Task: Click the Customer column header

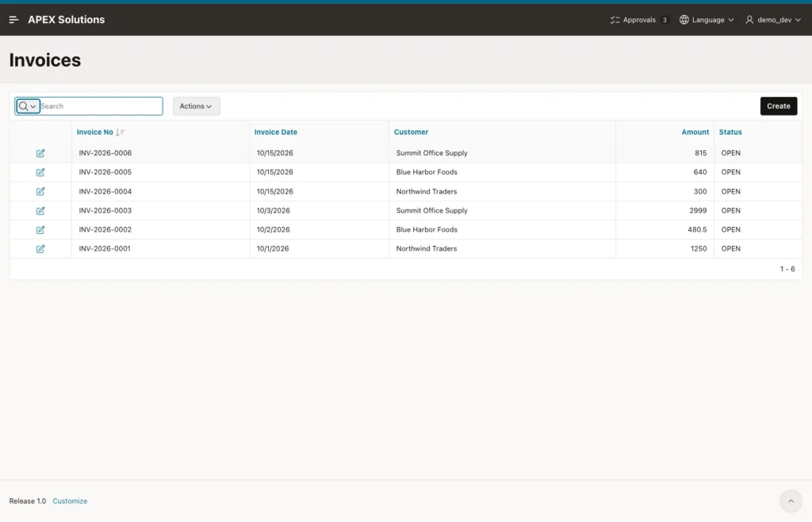Action: point(412,132)
